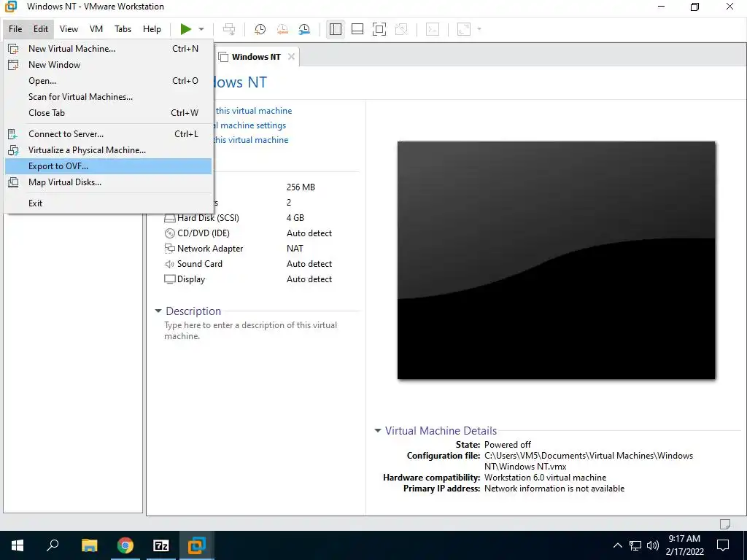The width and height of the screenshot is (747, 560).
Task: Launch Chrome from the taskbar
Action: (x=125, y=545)
